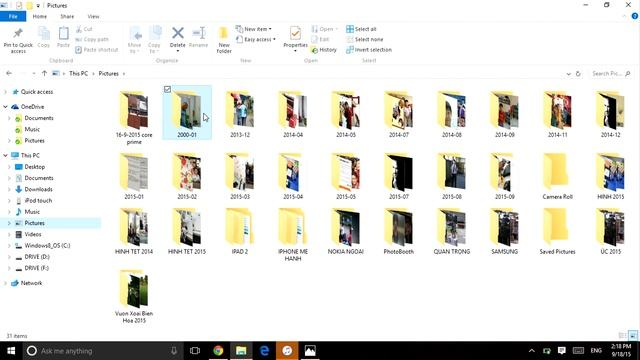The height and width of the screenshot is (360, 640).
Task: Refresh the Pictures folder view
Action: click(x=578, y=74)
